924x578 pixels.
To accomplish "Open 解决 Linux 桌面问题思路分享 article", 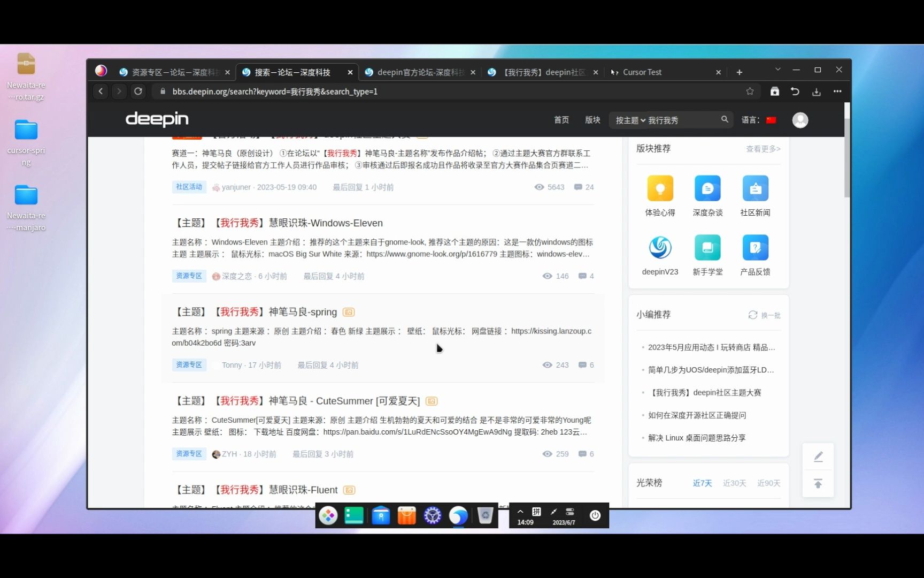I will click(696, 438).
